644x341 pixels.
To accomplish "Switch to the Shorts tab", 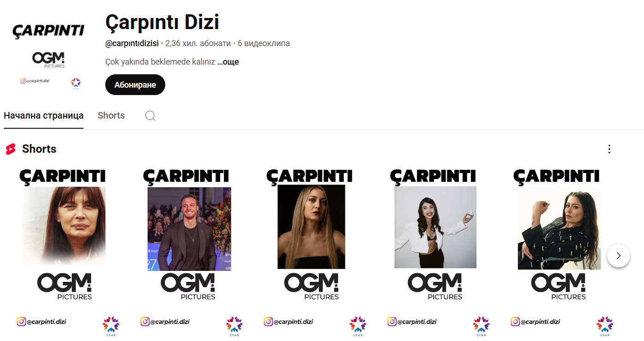I will click(111, 115).
